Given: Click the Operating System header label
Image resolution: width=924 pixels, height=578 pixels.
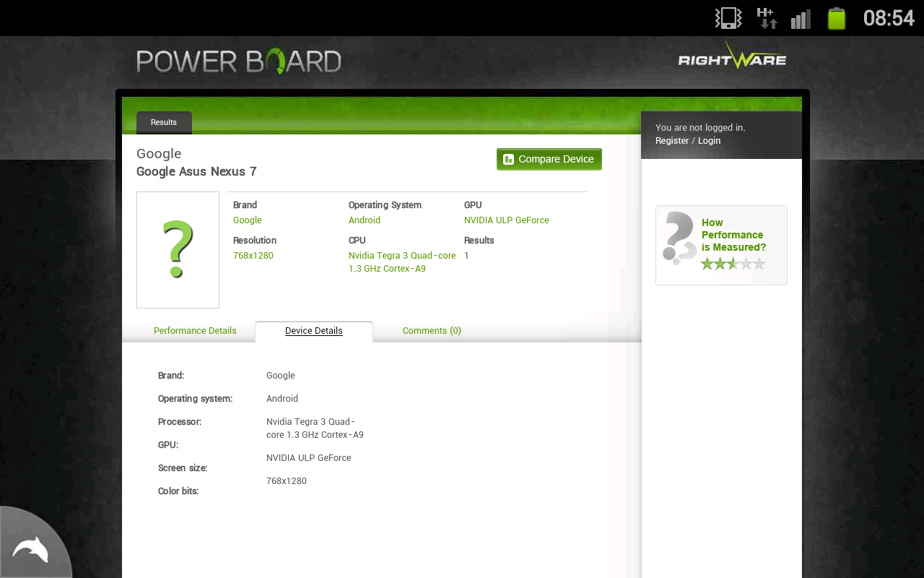Looking at the screenshot, I should [385, 205].
